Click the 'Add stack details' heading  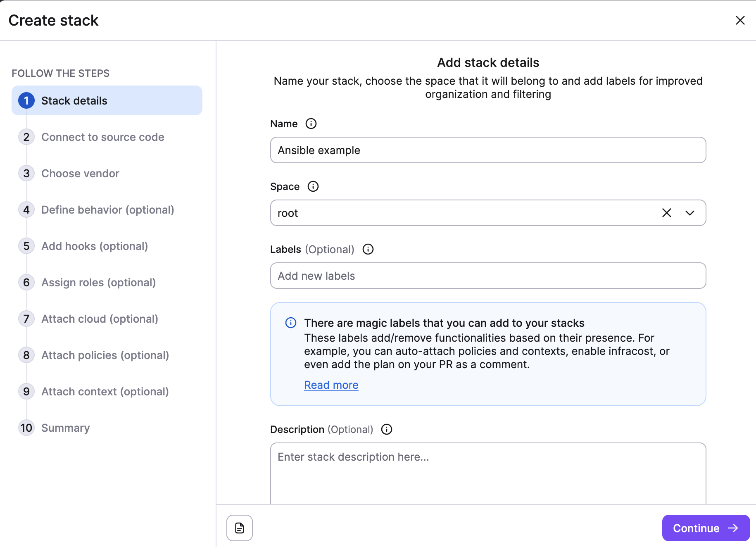488,62
